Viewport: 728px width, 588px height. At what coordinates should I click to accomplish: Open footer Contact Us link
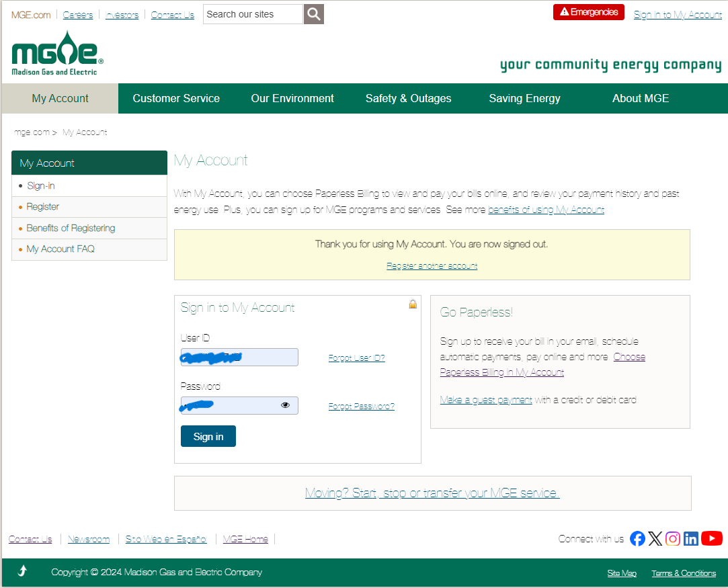coord(30,539)
